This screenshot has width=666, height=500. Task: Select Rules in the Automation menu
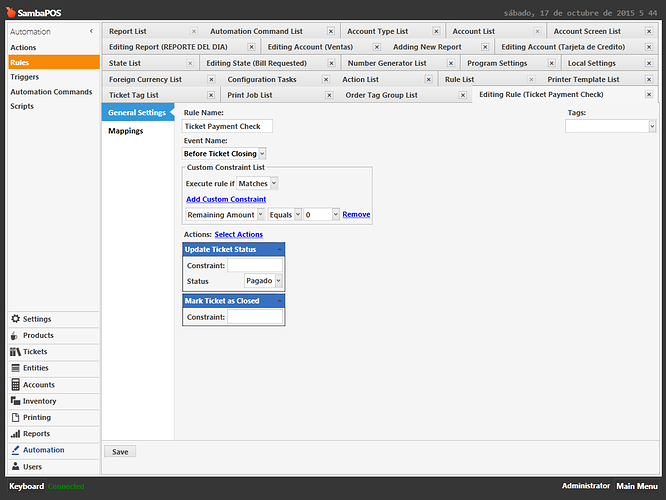point(54,62)
